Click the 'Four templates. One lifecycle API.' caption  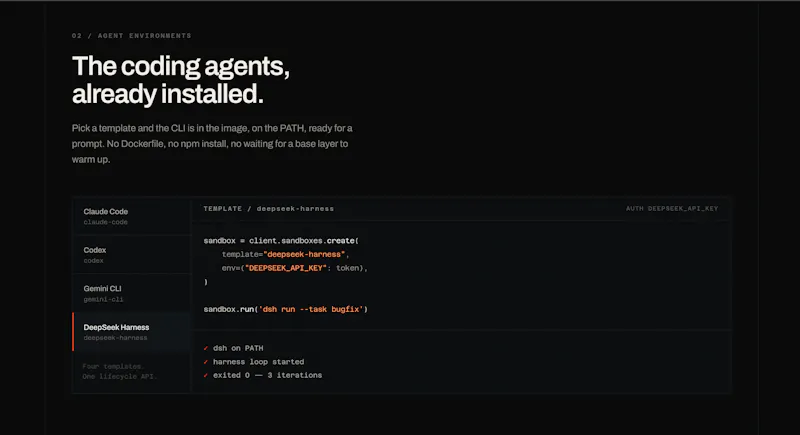[x=119, y=371]
